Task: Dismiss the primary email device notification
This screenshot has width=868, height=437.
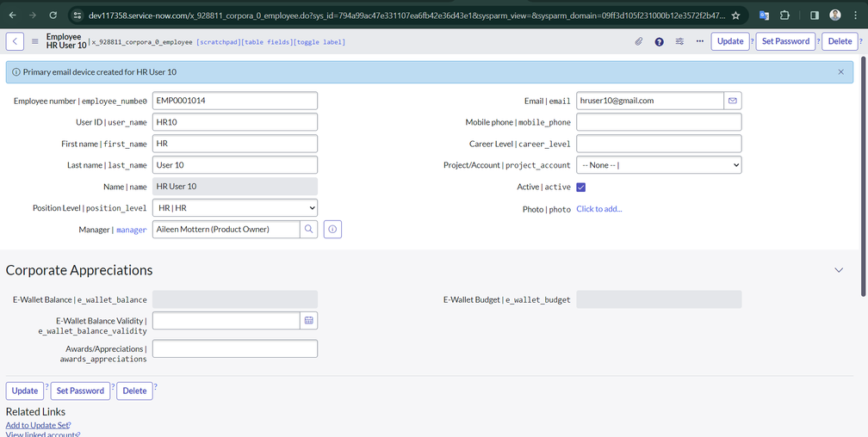Action: 840,72
